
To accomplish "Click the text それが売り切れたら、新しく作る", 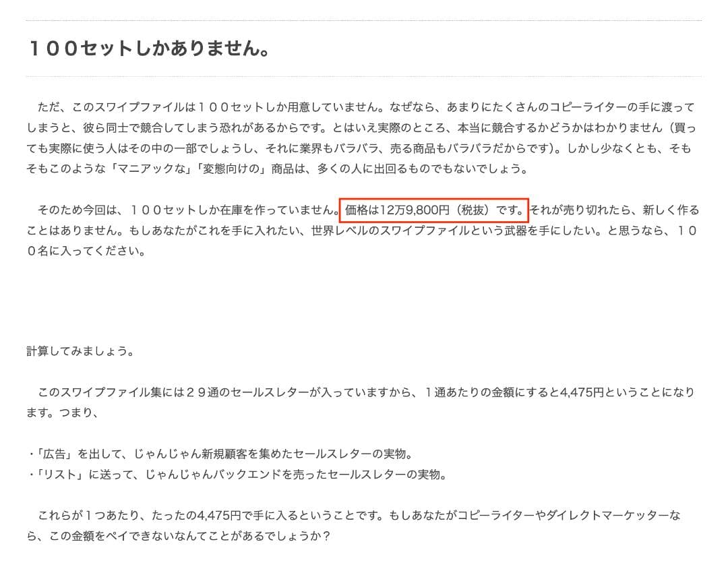I will point(614,210).
